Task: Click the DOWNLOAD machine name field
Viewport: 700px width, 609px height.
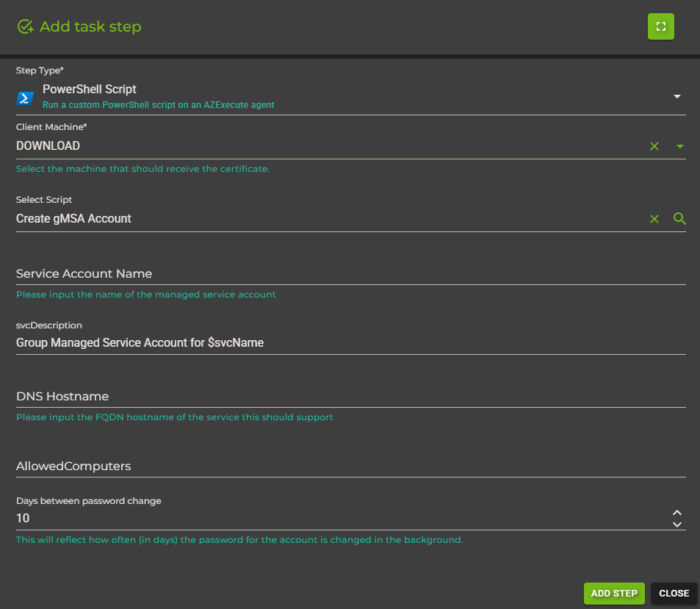Action: tap(294, 145)
